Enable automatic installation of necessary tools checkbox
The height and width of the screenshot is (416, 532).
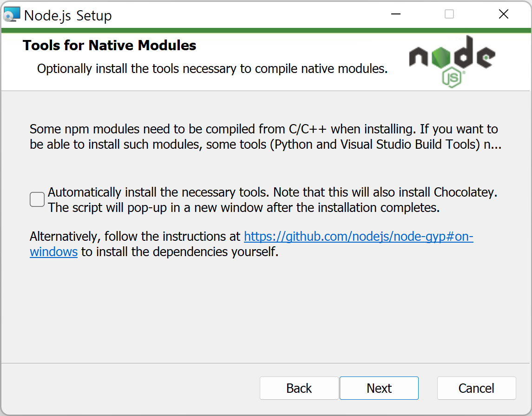(37, 199)
